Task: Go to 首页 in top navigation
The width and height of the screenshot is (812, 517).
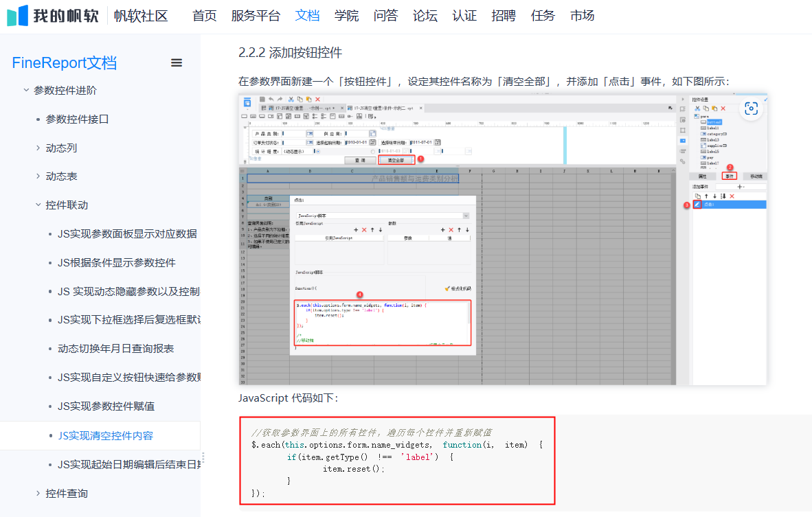Action: point(205,16)
